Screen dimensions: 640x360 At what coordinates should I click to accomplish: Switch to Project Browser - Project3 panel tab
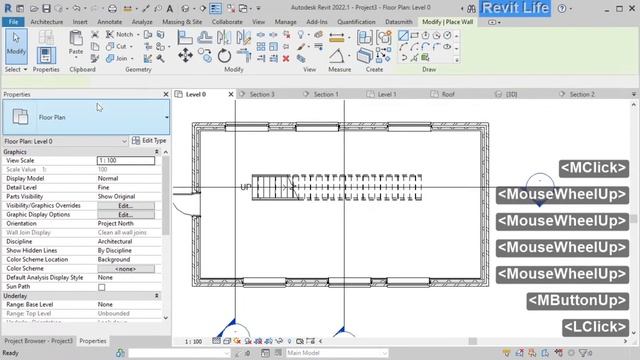tap(38, 341)
